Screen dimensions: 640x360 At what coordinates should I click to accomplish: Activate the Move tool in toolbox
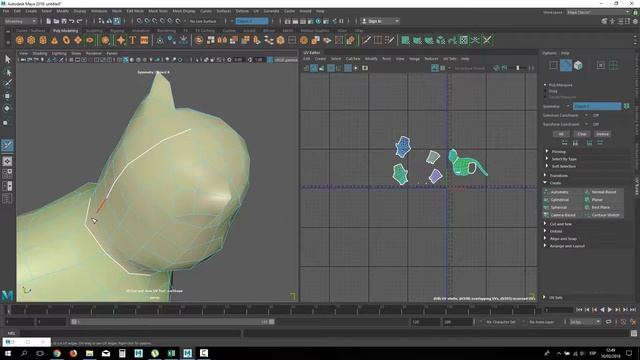7,96
